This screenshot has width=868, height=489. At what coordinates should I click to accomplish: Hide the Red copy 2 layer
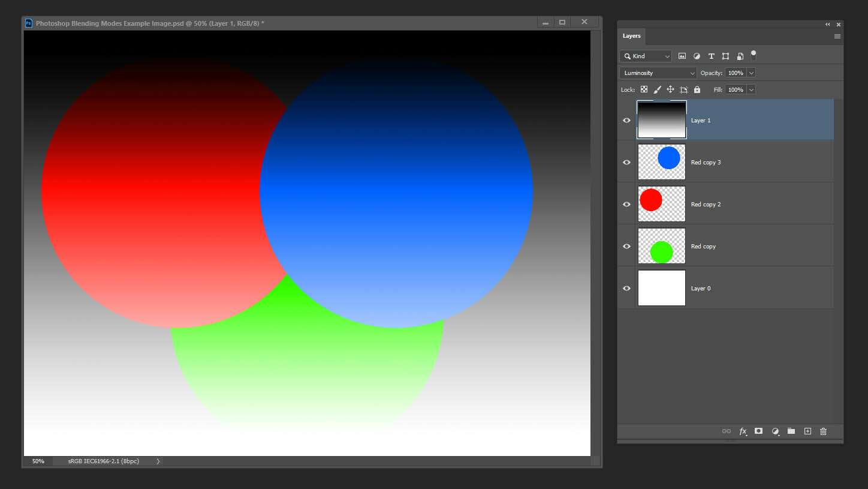pyautogui.click(x=626, y=204)
